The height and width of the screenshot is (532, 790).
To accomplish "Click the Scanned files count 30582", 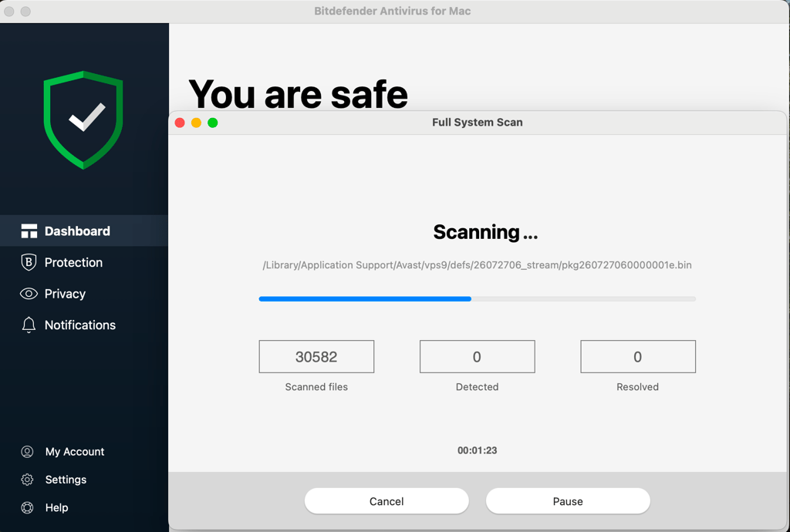I will pos(316,357).
